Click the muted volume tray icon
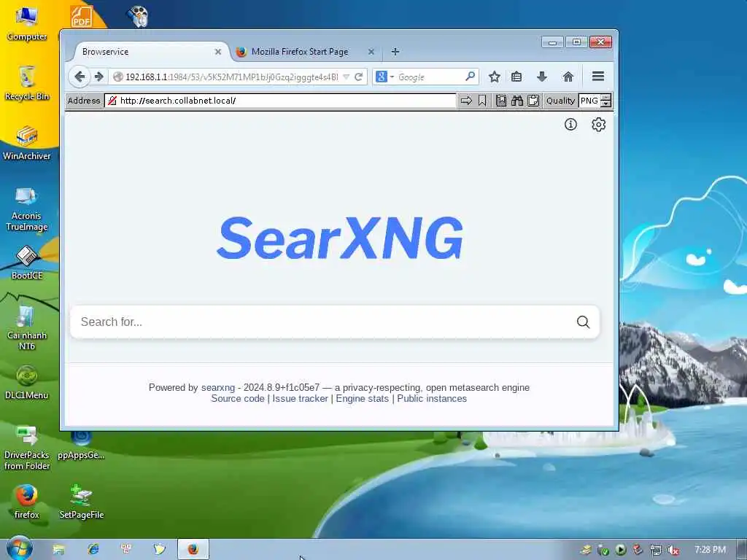Image resolution: width=747 pixels, height=560 pixels. 673,550
